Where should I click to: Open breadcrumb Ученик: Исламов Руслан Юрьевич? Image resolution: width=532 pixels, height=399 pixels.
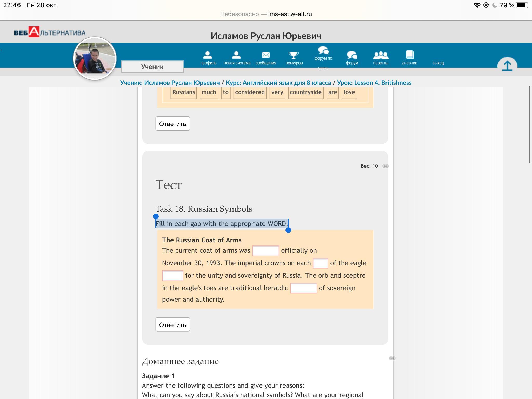[x=170, y=83]
